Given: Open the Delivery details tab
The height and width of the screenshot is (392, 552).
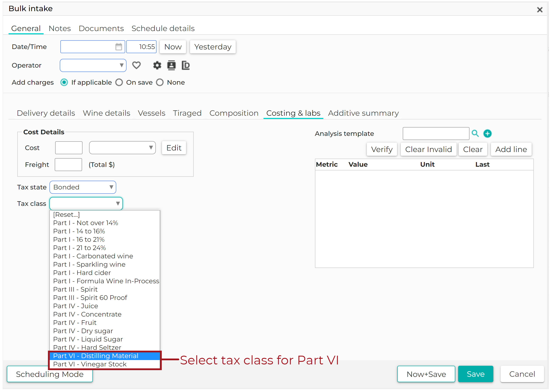Looking at the screenshot, I should coord(46,113).
